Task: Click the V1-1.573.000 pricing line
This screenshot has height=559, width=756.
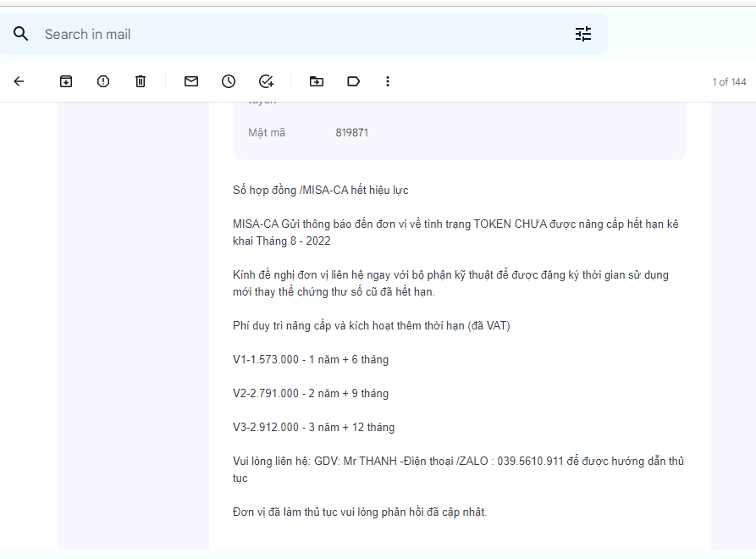Action: pos(311,360)
